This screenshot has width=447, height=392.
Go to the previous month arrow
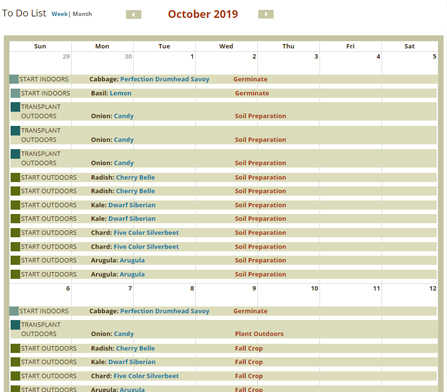tap(134, 14)
